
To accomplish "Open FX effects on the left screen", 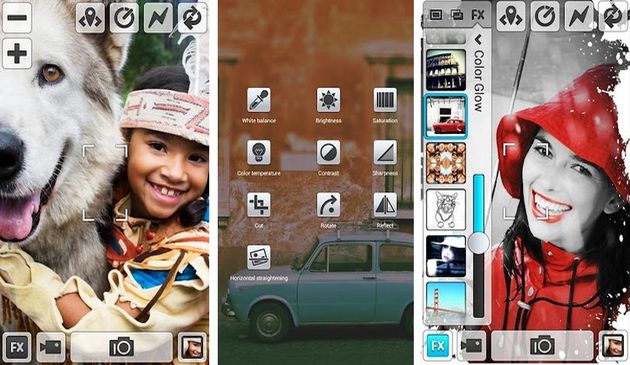I will tap(17, 347).
